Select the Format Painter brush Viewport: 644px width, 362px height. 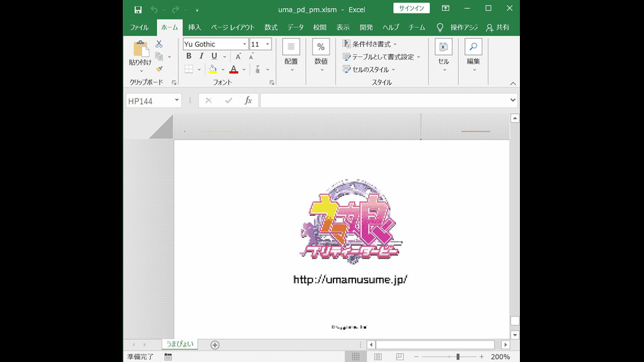159,69
